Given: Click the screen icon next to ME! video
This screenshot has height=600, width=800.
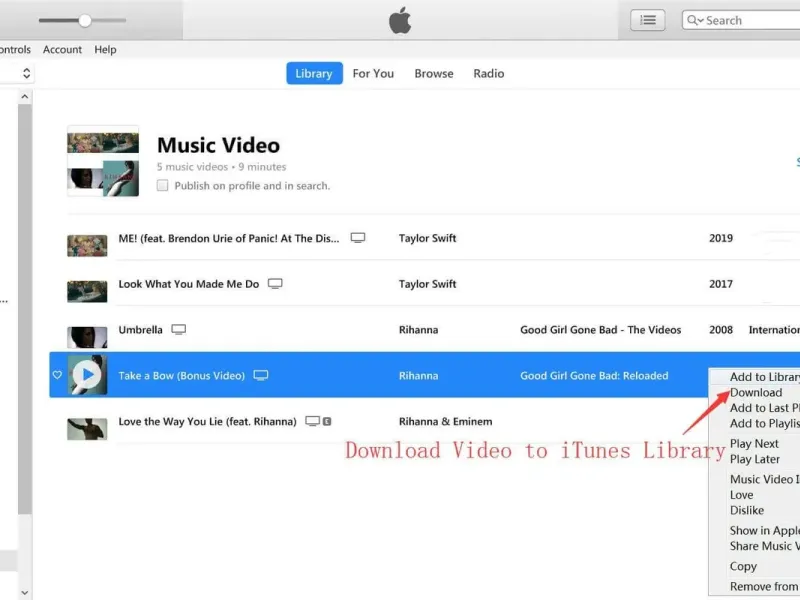Looking at the screenshot, I should coord(358,238).
